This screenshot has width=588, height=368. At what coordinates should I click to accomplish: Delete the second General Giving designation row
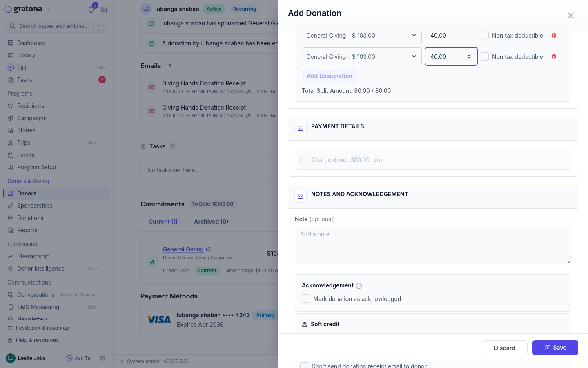[554, 57]
